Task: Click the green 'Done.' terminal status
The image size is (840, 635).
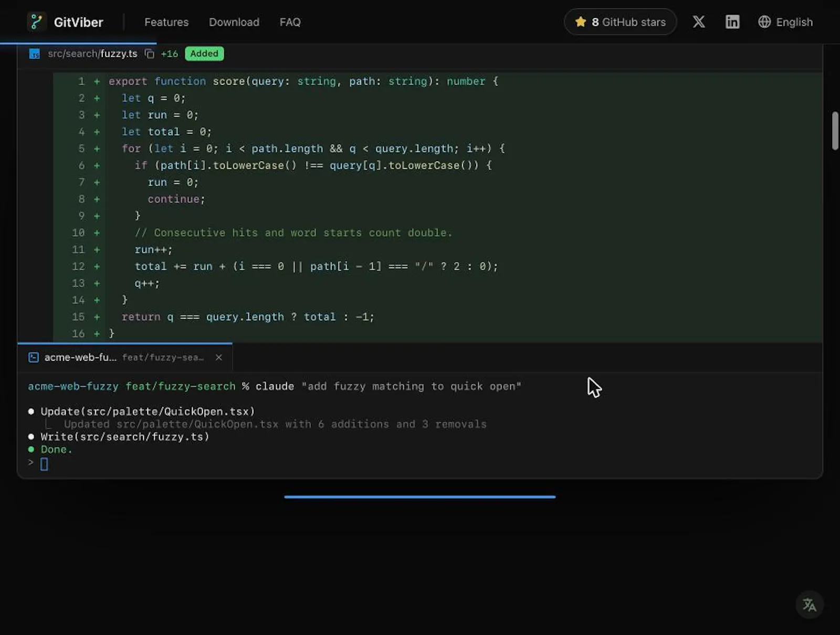Action: pos(56,450)
